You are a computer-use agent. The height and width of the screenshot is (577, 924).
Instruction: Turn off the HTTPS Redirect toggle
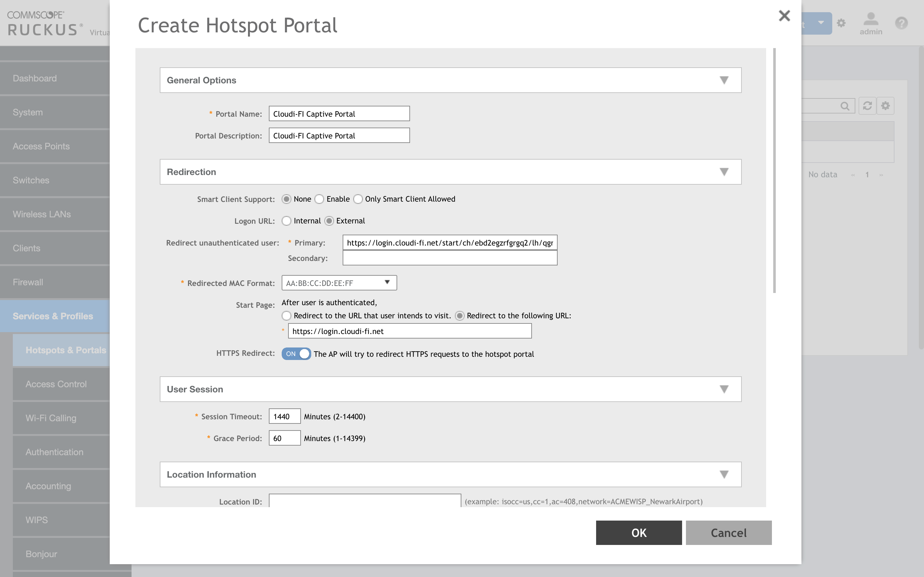coord(296,354)
